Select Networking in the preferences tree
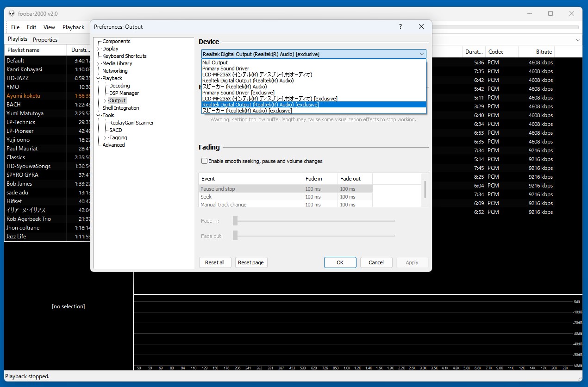 [x=115, y=71]
